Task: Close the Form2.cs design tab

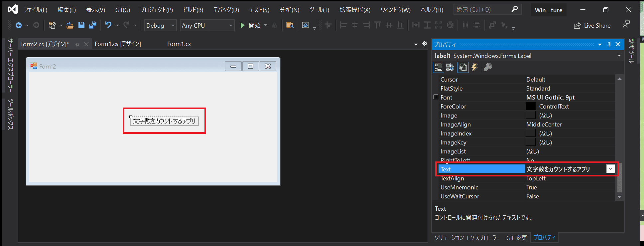Action: [86, 44]
